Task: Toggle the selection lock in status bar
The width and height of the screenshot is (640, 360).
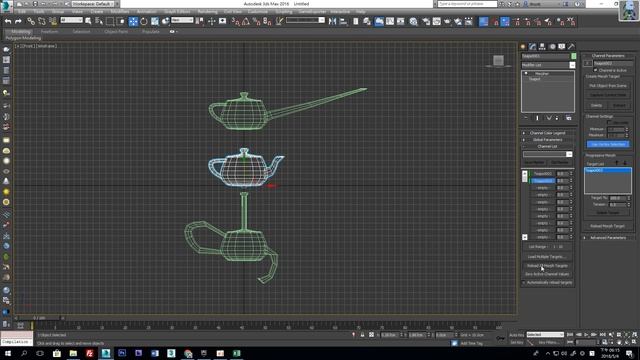Action: click(x=362, y=335)
